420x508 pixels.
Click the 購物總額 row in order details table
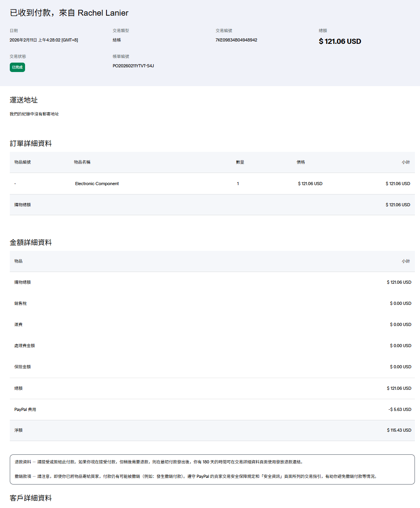point(22,205)
